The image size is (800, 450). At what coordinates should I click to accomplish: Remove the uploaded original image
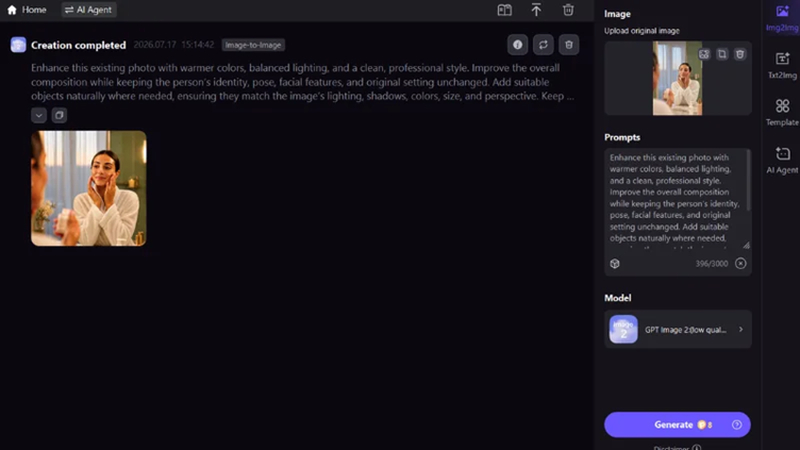pos(740,54)
